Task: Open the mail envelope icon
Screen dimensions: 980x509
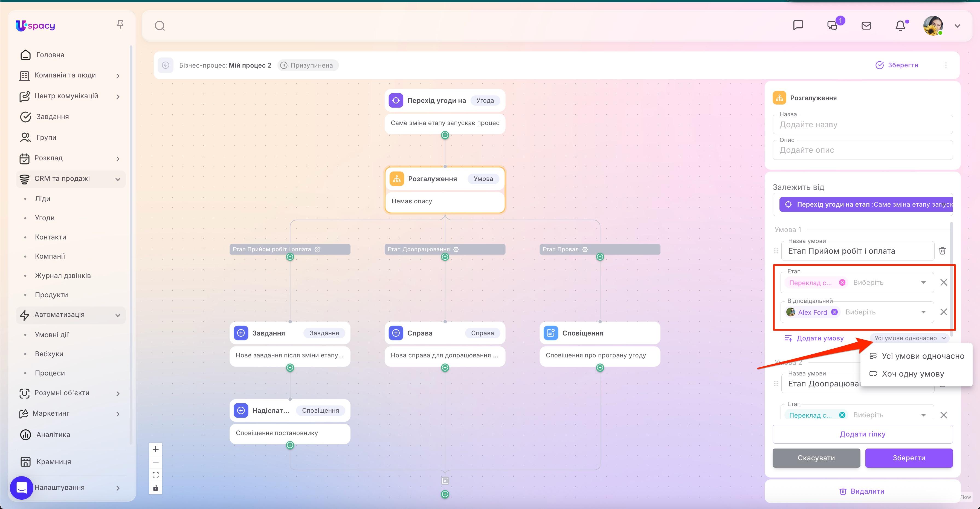Action: (866, 25)
